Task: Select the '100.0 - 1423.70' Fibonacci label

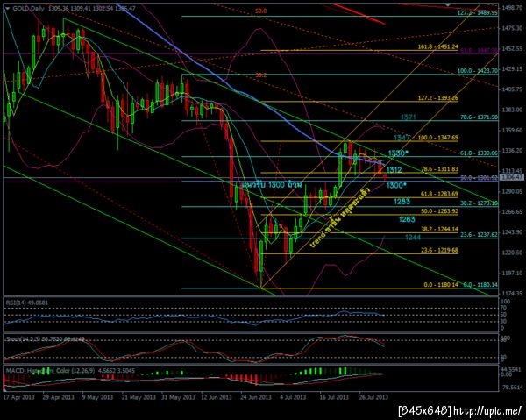Action: (478, 71)
